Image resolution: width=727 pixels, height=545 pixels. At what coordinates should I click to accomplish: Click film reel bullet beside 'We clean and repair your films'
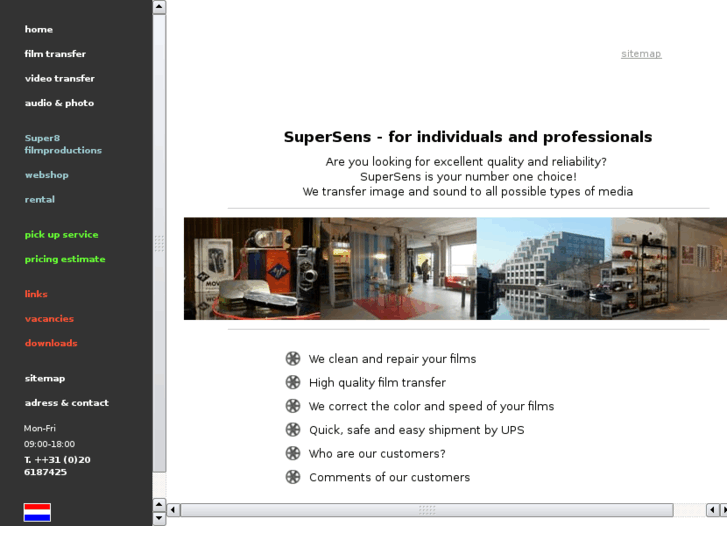[293, 359]
